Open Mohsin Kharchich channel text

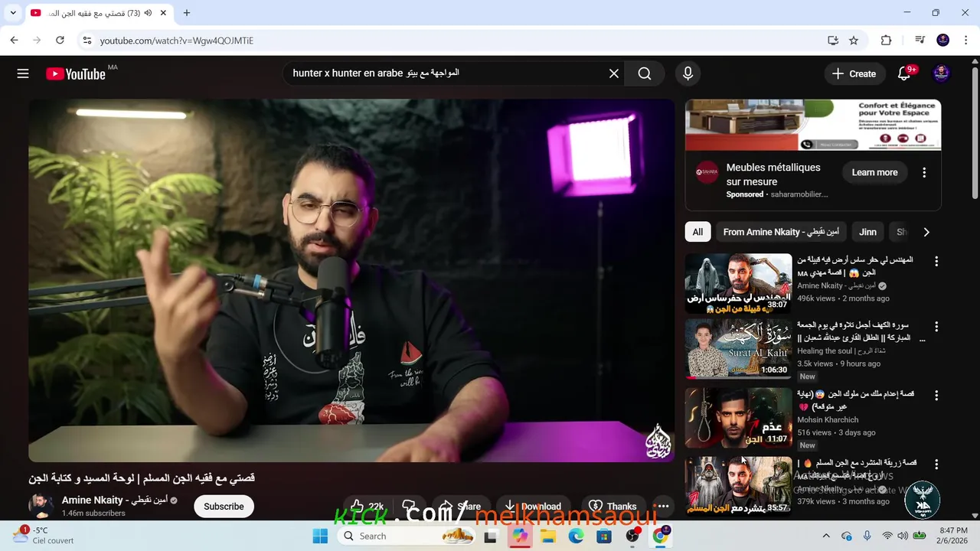828,419
